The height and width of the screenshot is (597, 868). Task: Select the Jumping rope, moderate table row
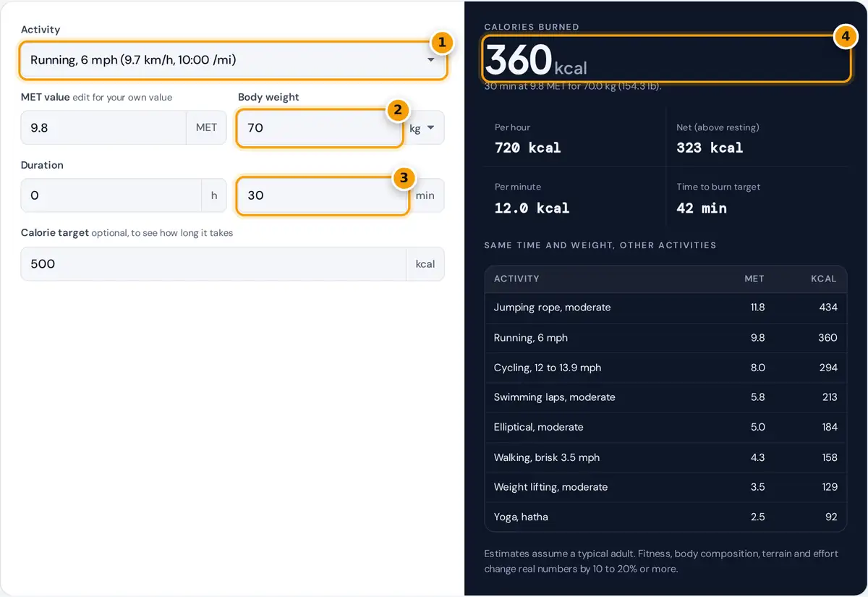[x=665, y=308]
